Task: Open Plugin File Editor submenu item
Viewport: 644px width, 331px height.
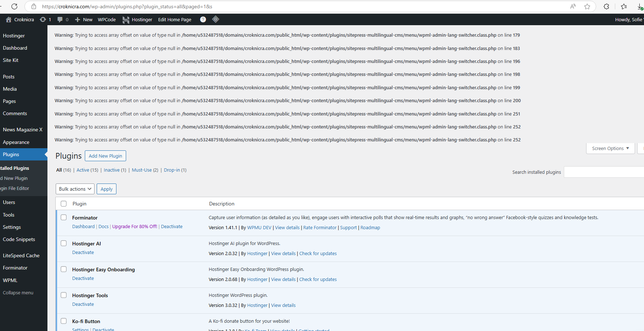Action: [x=15, y=188]
